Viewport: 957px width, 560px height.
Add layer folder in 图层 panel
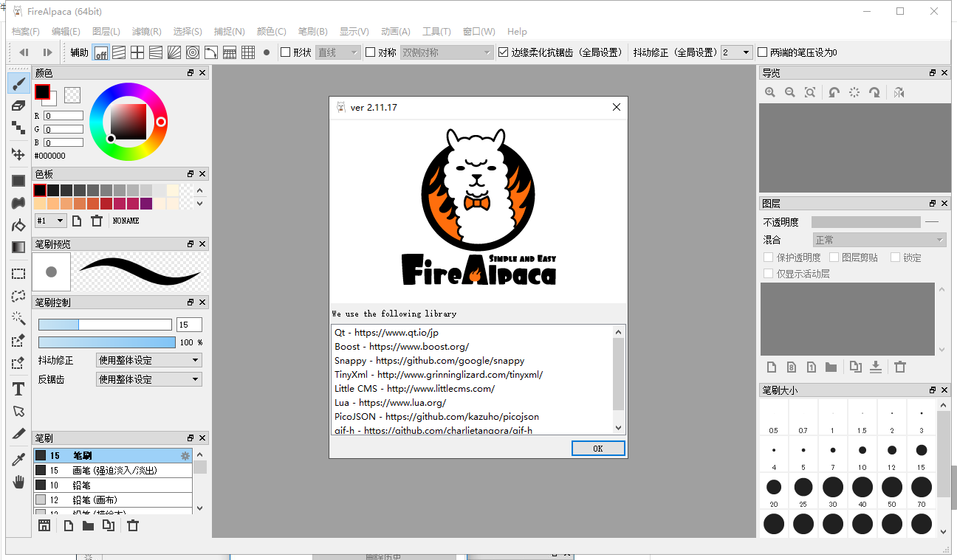(x=831, y=367)
